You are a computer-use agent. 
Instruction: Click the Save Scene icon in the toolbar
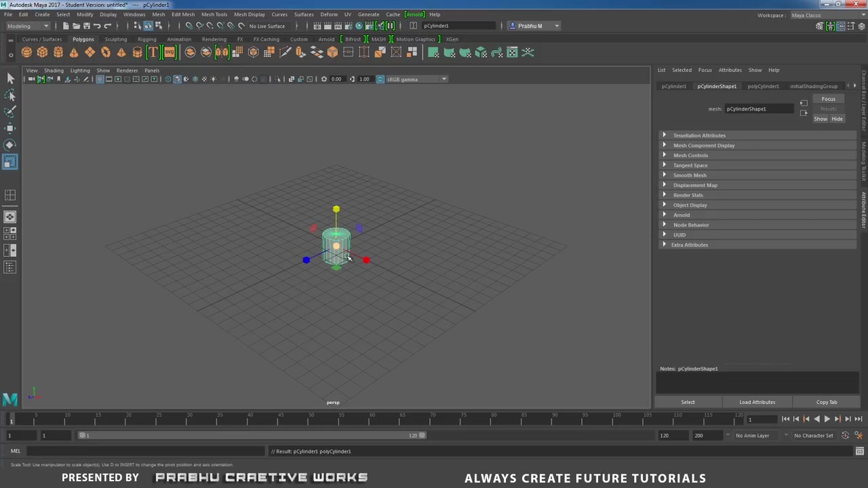[x=87, y=26]
